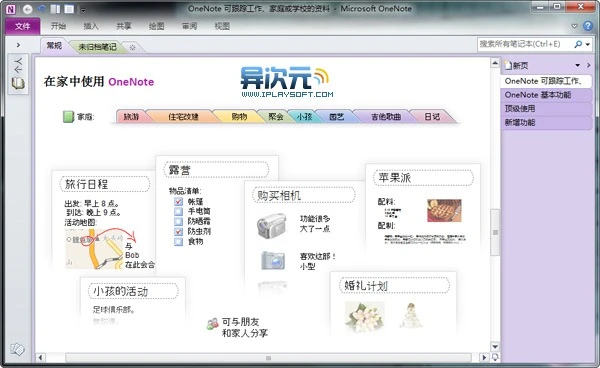
Task: Click the vertical scrollbar thumb
Action: [495, 232]
